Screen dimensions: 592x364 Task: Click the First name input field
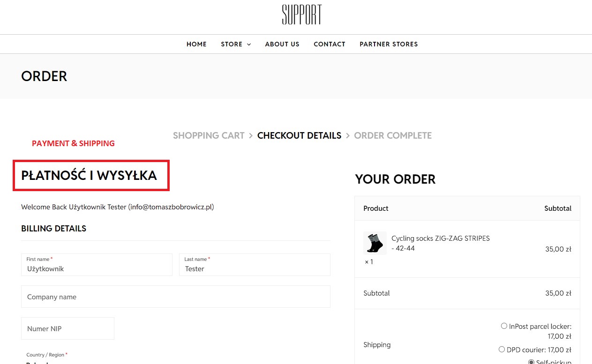click(x=97, y=268)
